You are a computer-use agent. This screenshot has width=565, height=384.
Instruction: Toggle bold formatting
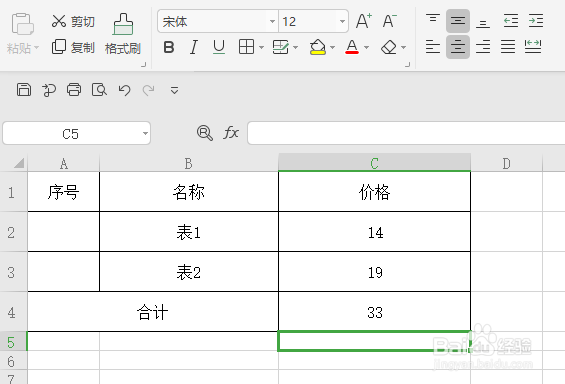169,47
